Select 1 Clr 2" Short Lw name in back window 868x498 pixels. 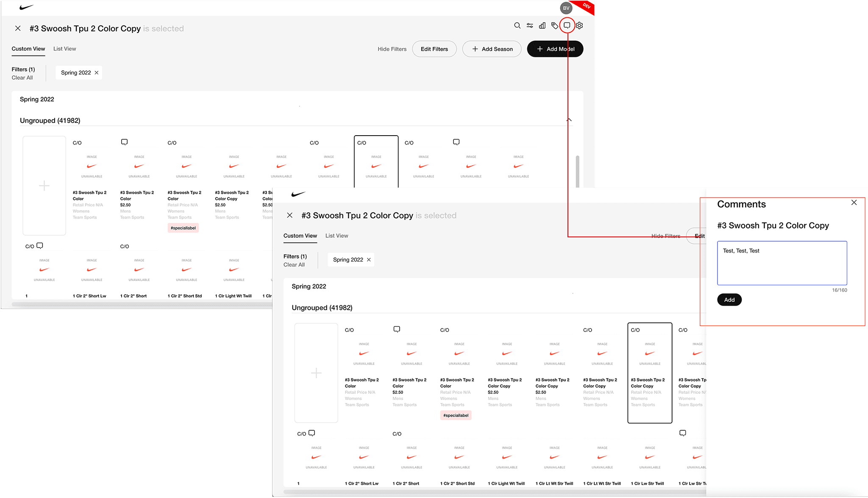coord(89,296)
